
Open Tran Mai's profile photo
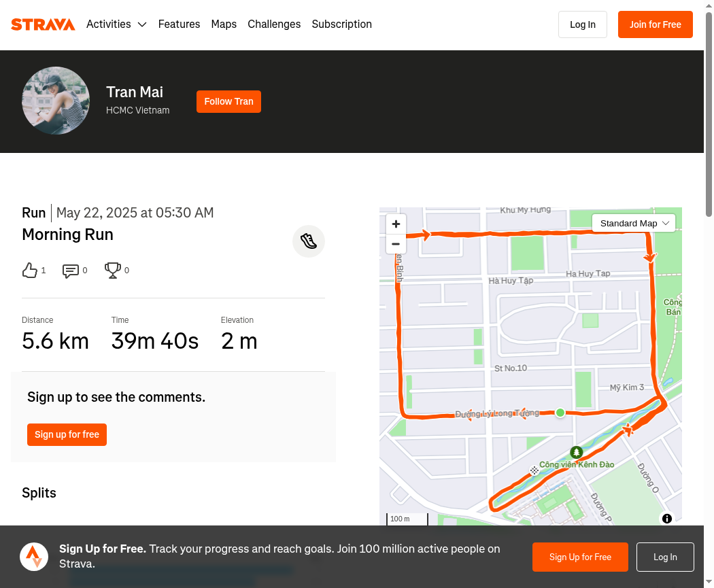tap(56, 101)
